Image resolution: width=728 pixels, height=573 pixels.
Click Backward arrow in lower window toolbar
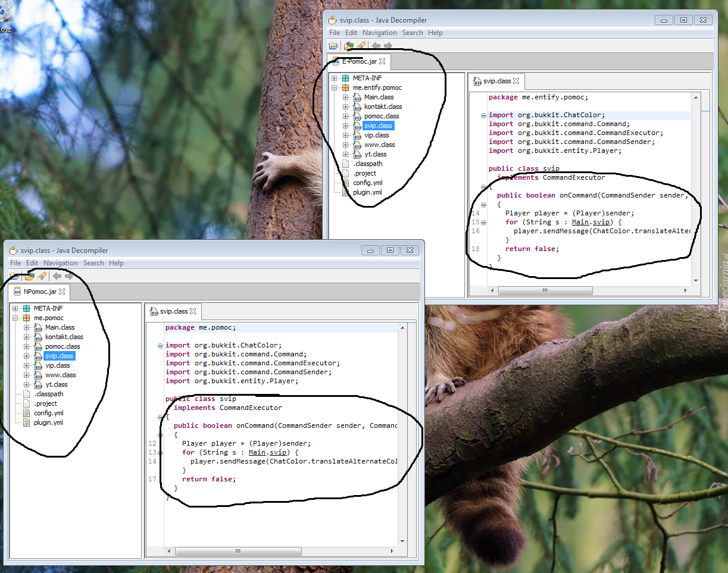pyautogui.click(x=57, y=275)
